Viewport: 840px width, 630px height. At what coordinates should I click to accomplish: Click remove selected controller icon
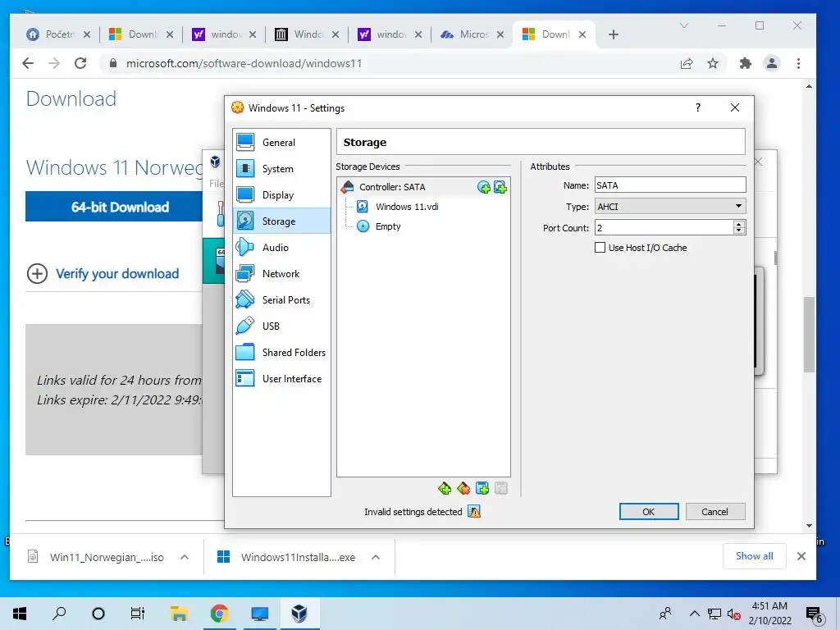463,488
